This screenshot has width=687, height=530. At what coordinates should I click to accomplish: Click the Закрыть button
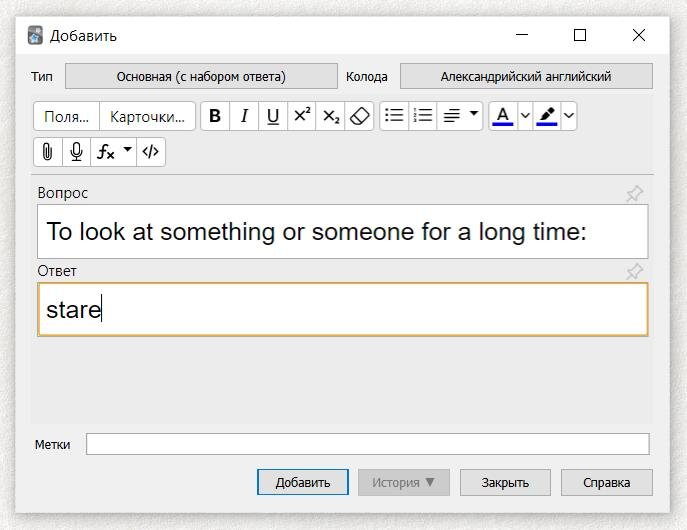(505, 482)
